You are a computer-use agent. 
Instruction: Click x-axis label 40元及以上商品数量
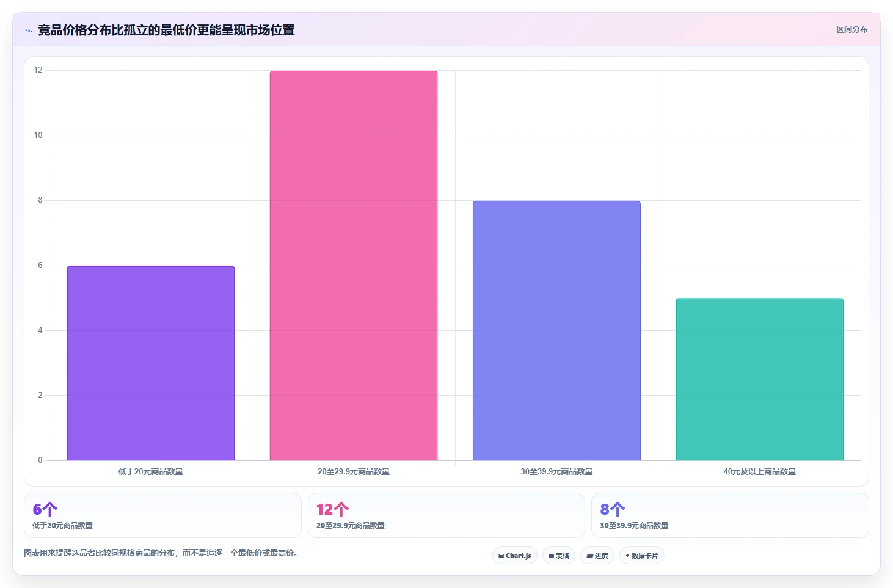tap(759, 471)
